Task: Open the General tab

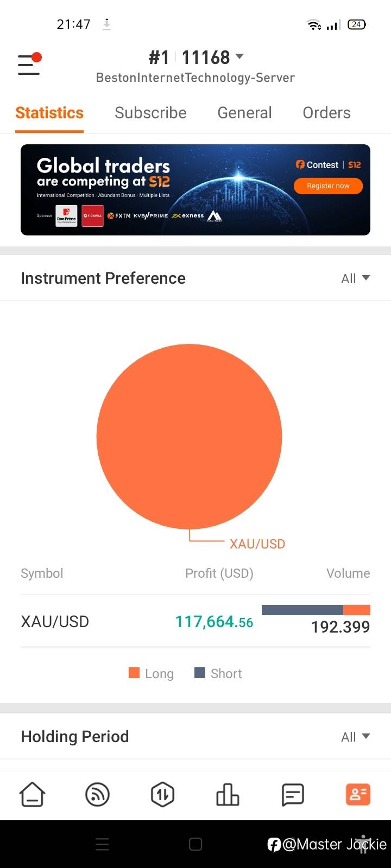Action: 244,113
